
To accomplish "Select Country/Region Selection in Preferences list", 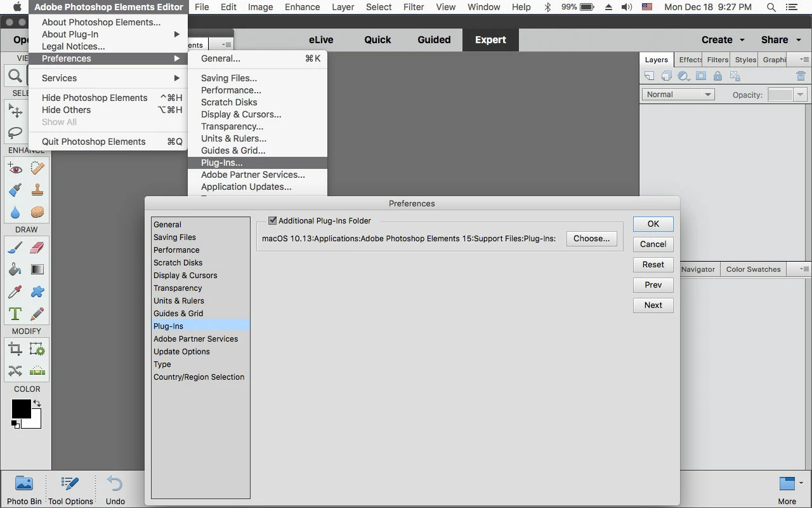I will click(200, 377).
